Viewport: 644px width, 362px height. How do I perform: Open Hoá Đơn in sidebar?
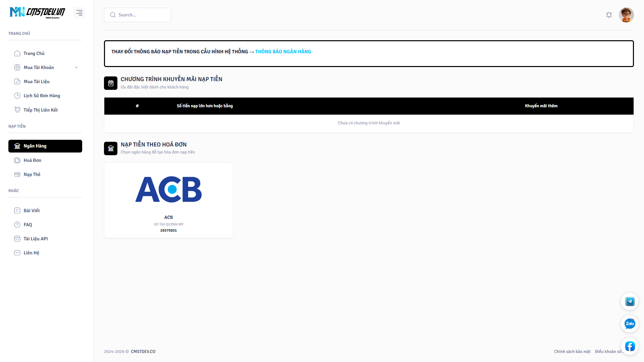(32, 161)
